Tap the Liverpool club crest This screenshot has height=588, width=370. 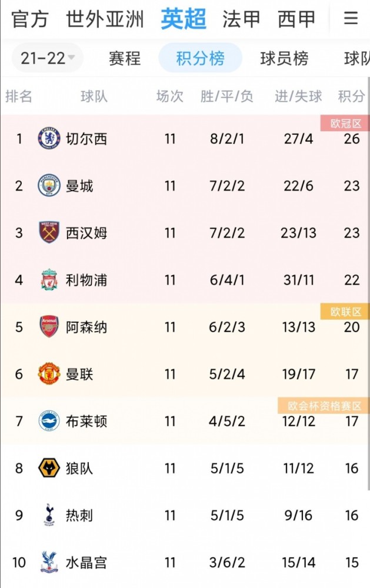click(x=49, y=280)
